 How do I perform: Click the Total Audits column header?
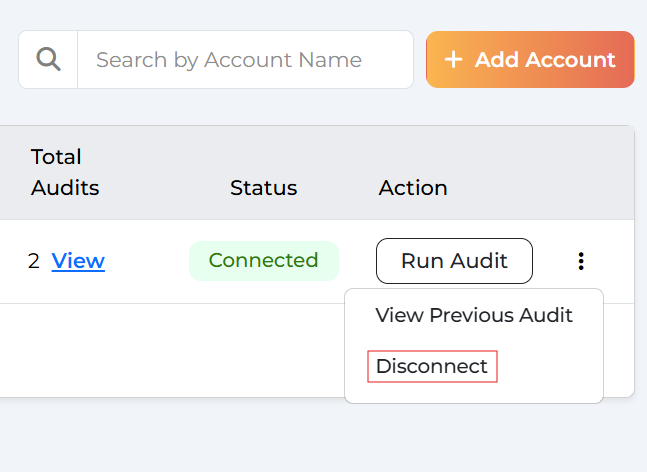[x=65, y=172]
